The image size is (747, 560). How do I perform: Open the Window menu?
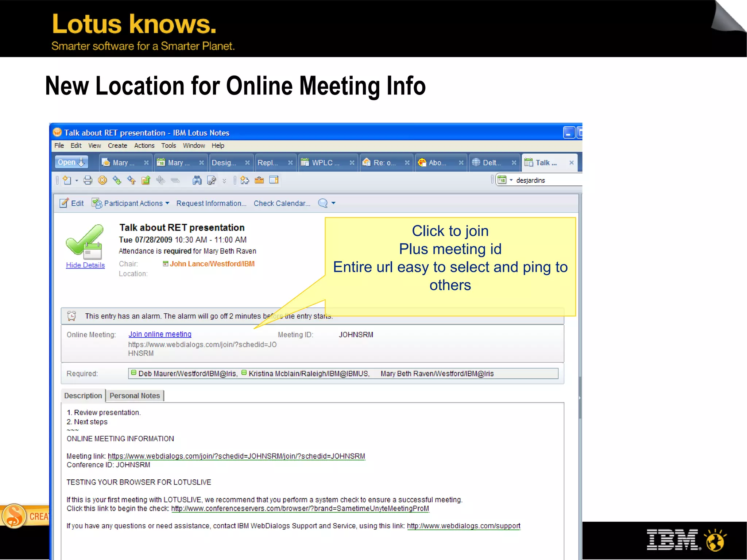194,146
